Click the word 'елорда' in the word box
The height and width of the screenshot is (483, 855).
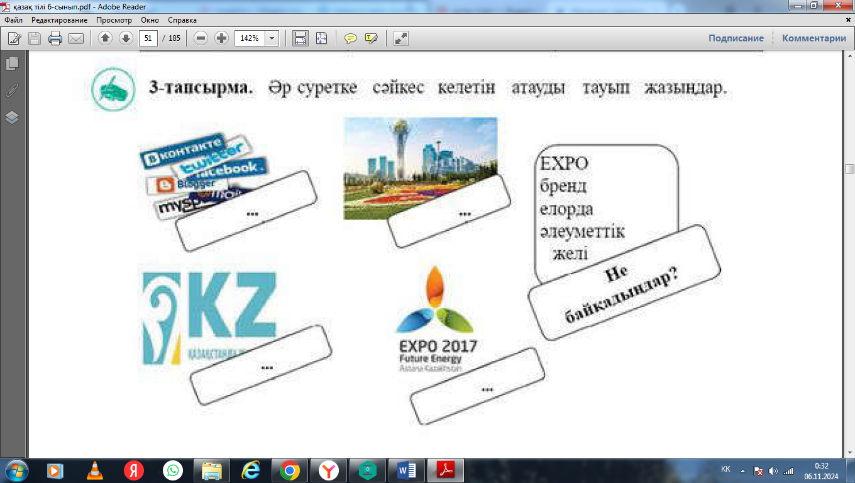[567, 209]
